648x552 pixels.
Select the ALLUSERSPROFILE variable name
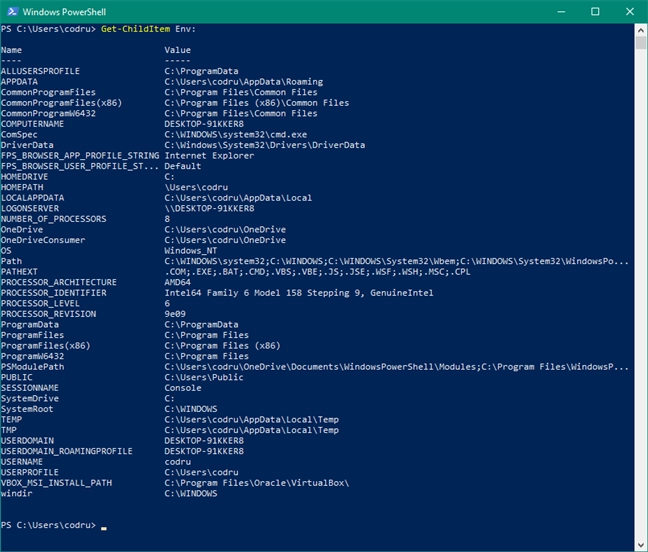(x=40, y=71)
